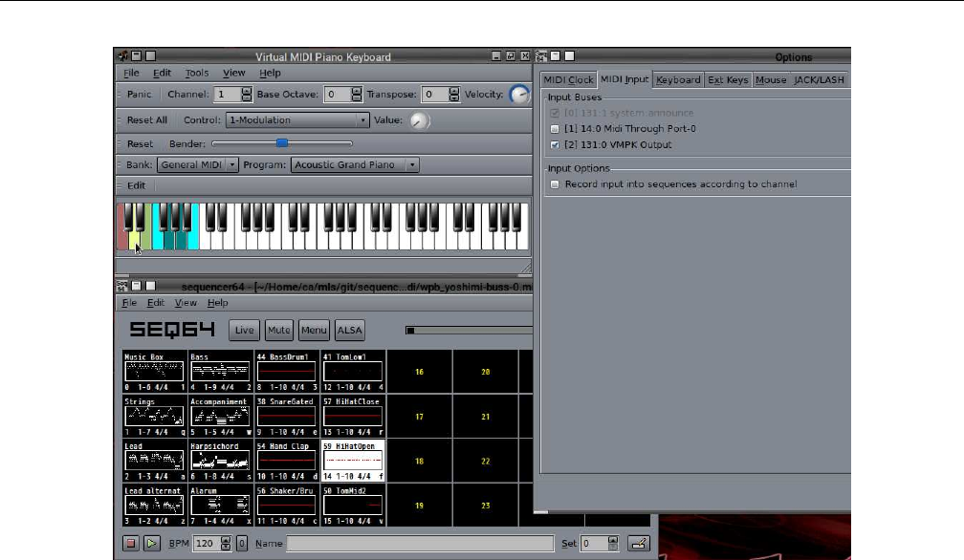Toggle the Bass pattern slot

221,372
